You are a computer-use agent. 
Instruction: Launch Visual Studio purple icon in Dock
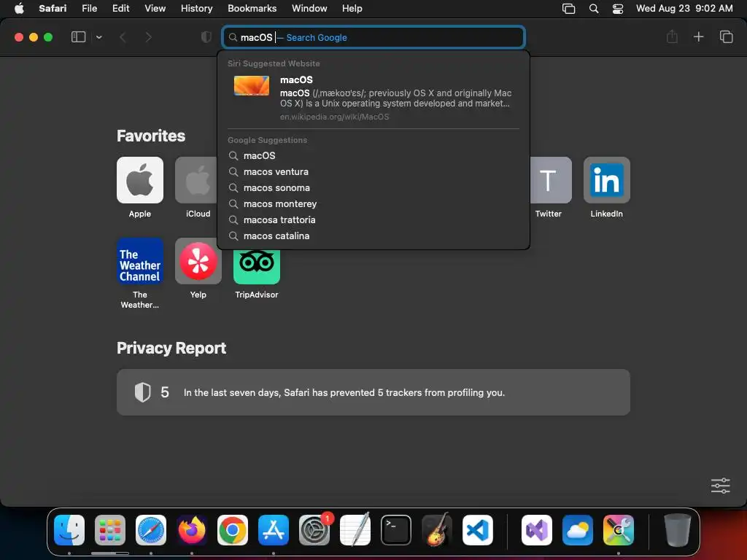(x=536, y=530)
